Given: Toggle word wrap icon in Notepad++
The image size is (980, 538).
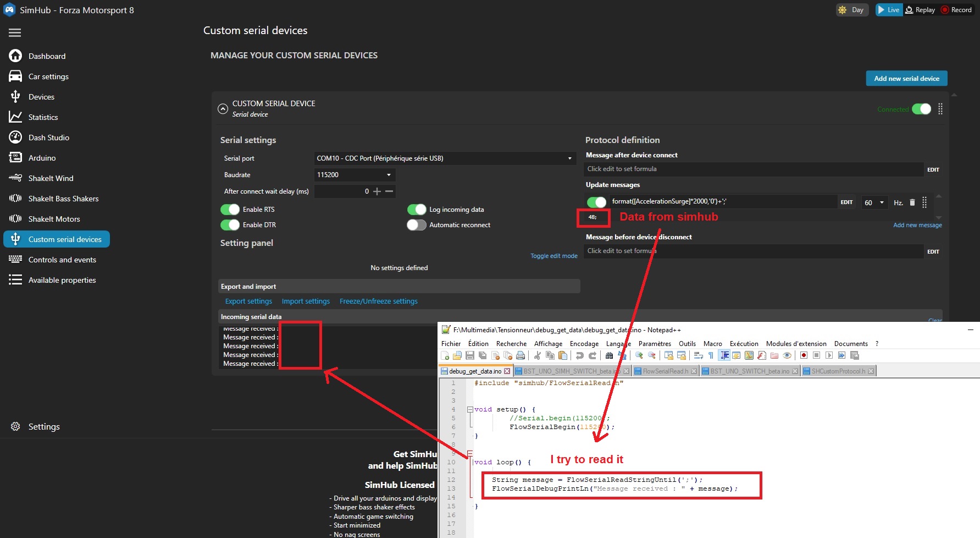Looking at the screenshot, I should click(x=698, y=355).
